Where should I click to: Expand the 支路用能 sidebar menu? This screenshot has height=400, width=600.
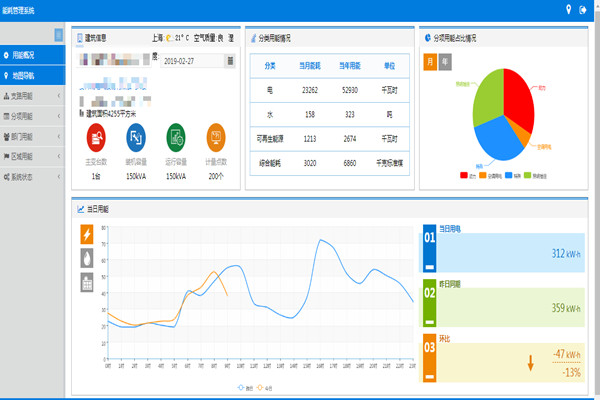[32, 96]
